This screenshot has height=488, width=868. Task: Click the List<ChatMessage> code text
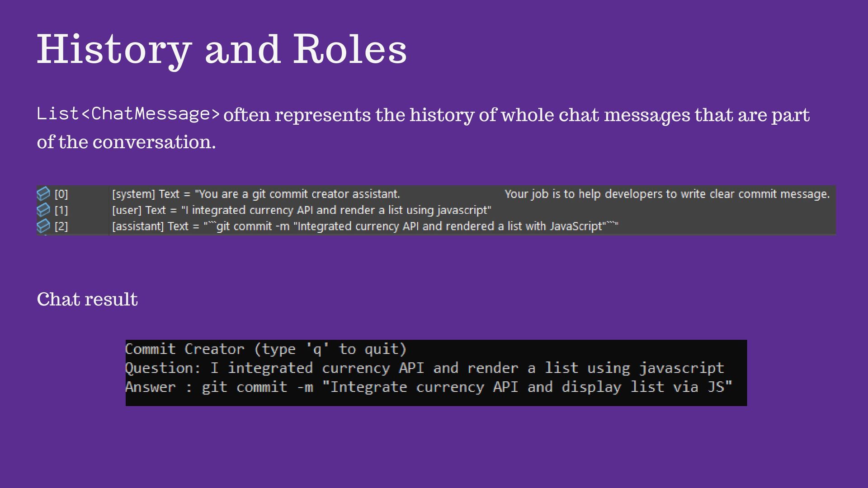pos(128,114)
